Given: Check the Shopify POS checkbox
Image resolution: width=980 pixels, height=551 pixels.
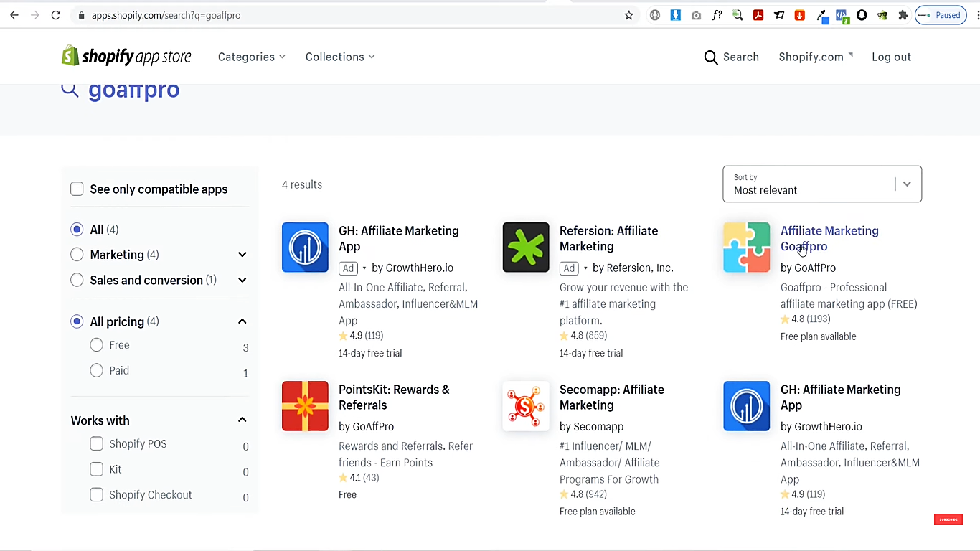Looking at the screenshot, I should click(x=96, y=443).
